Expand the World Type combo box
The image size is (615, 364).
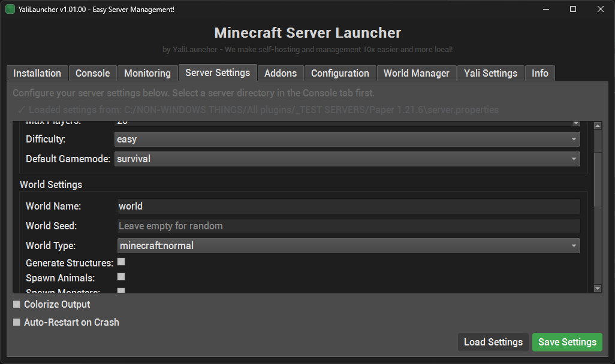point(349,245)
